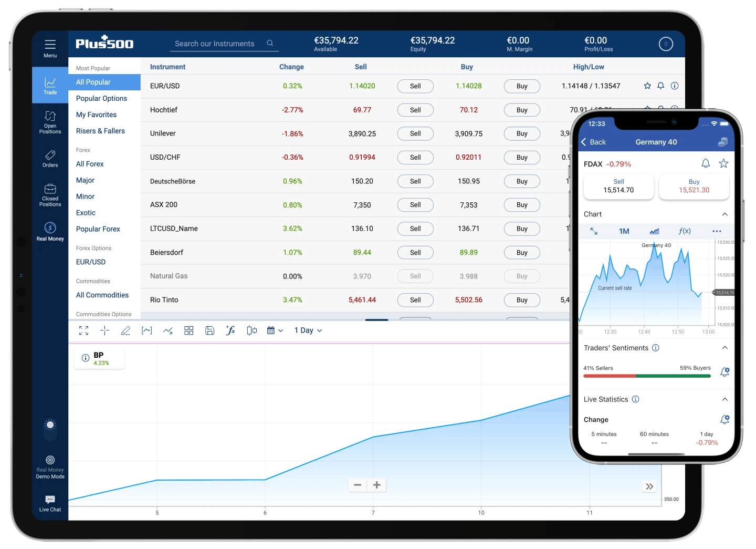The image size is (756, 549).
Task: Open the multi-chart grid layout icon
Action: click(x=189, y=330)
